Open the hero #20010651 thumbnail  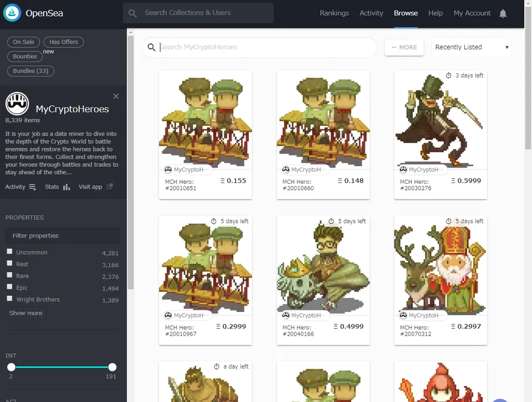tap(206, 120)
